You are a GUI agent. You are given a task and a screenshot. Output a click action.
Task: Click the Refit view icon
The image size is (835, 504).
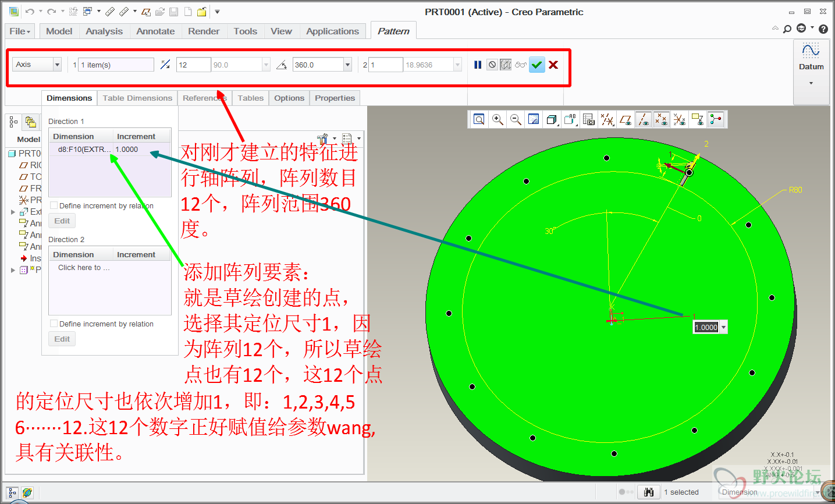479,119
